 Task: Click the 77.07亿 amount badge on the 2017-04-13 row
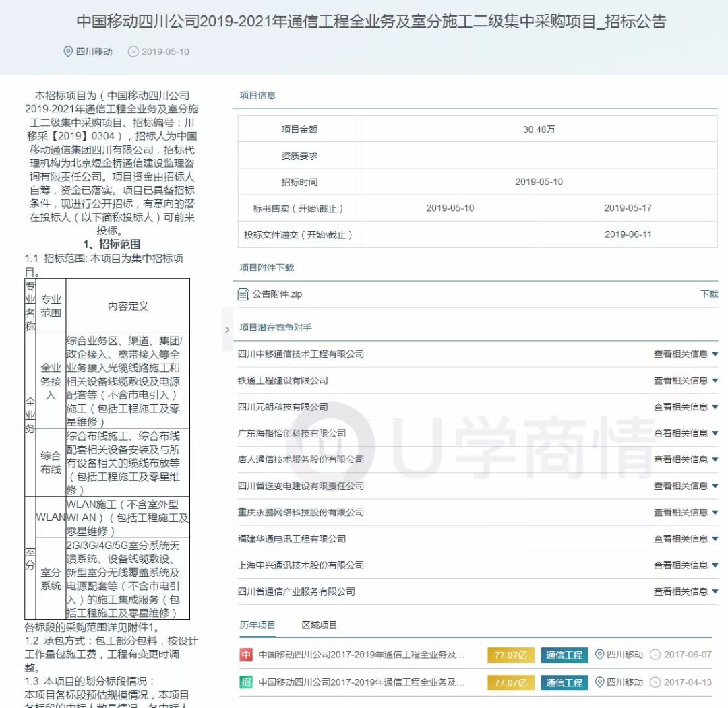point(511,682)
